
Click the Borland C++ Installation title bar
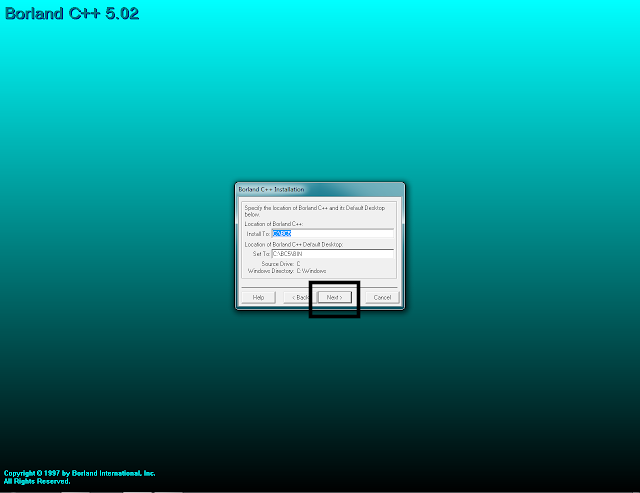pos(320,189)
